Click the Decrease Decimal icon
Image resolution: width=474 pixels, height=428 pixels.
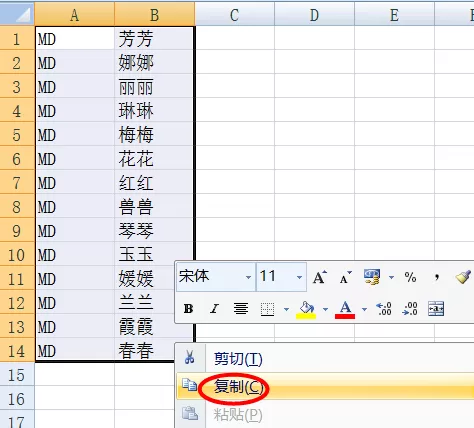click(410, 309)
